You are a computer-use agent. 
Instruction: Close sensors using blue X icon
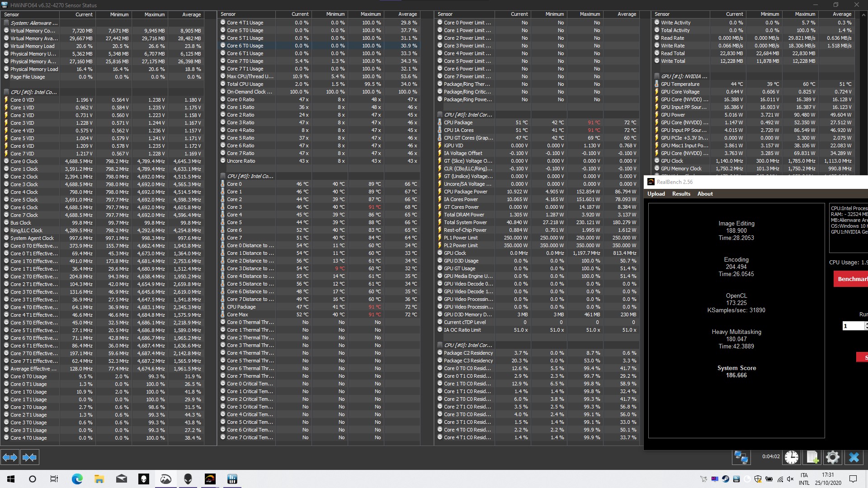click(854, 457)
